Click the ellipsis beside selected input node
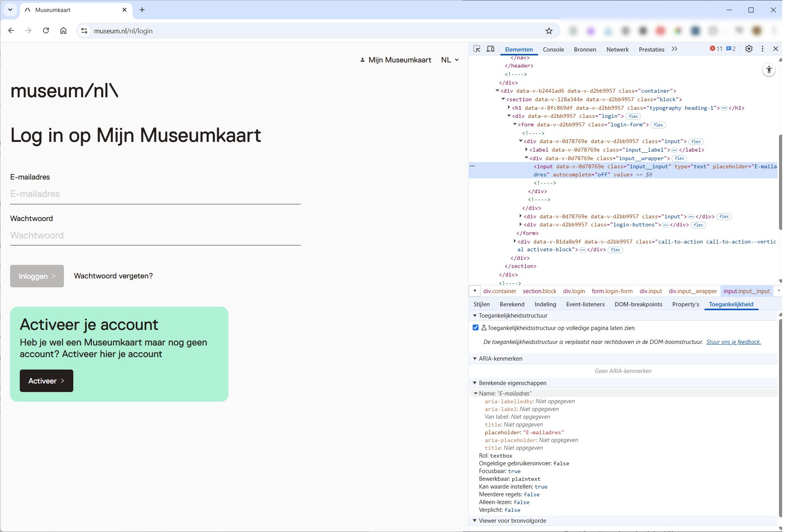The height and width of the screenshot is (532, 786). [472, 166]
